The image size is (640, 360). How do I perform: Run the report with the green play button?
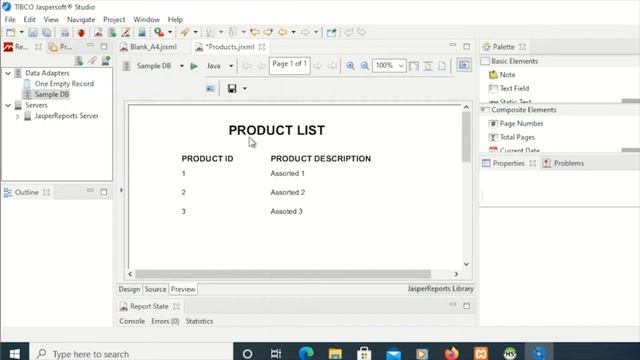(x=194, y=66)
